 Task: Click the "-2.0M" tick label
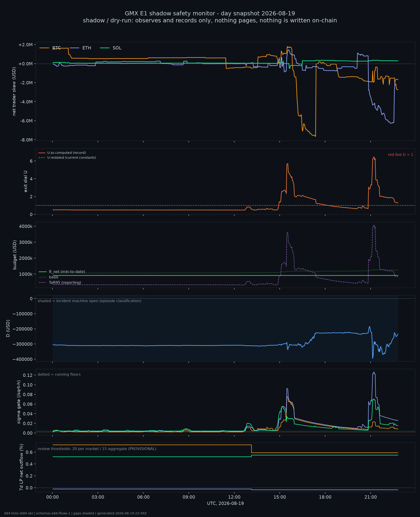tap(26, 83)
